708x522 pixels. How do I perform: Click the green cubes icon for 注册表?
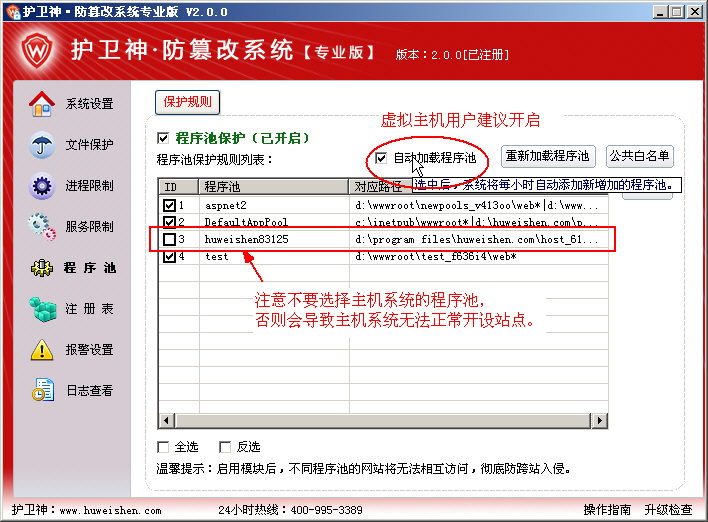coord(42,309)
